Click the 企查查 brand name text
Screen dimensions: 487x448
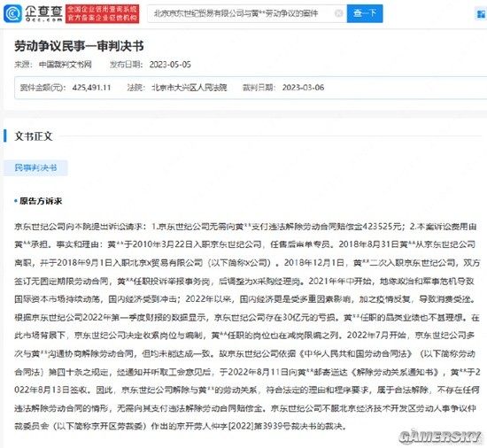(x=43, y=11)
